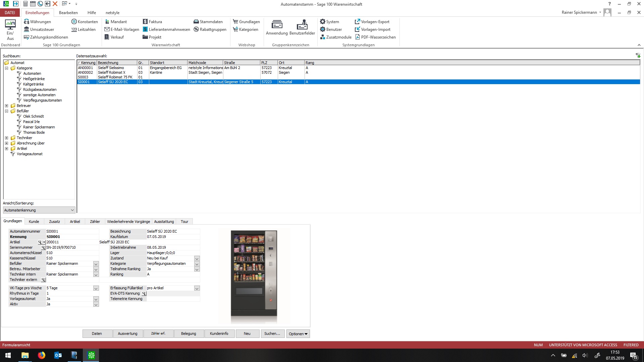Expand the Techniker tree node
The width and height of the screenshot is (644, 362).
coord(6,138)
